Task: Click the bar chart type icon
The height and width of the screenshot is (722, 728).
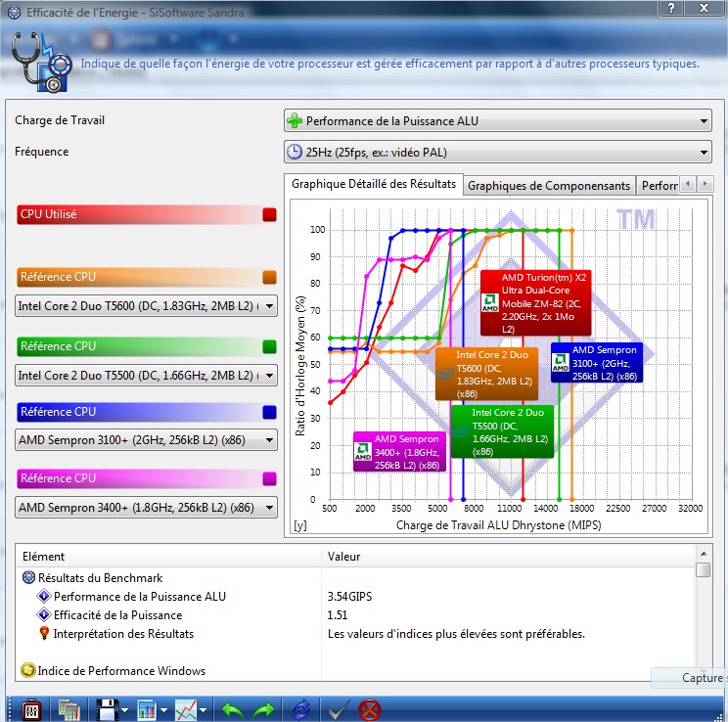Action: click(x=147, y=710)
